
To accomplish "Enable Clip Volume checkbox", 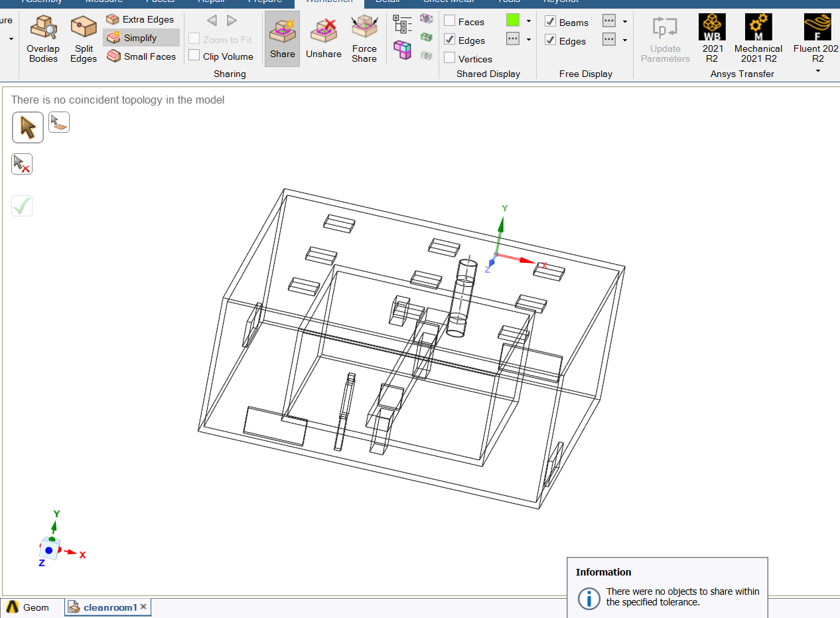I will coord(194,56).
